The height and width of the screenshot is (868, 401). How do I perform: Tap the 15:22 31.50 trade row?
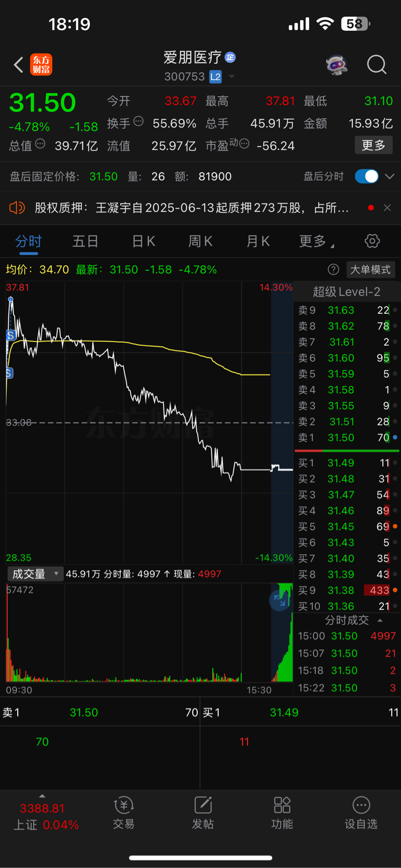click(347, 688)
